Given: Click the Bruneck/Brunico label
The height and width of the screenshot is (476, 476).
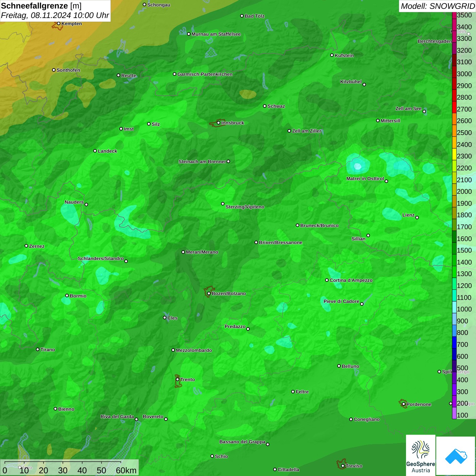Looking at the screenshot, I should 319,225.
